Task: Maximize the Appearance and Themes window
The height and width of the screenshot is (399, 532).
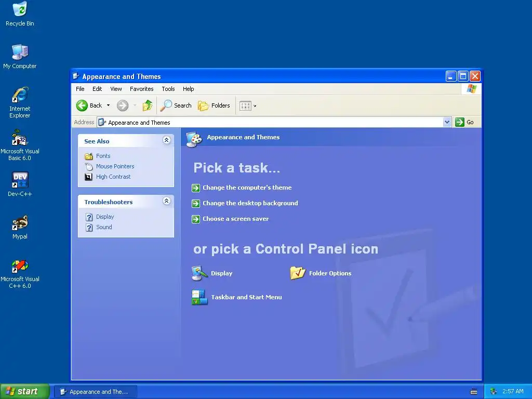Action: [x=463, y=76]
